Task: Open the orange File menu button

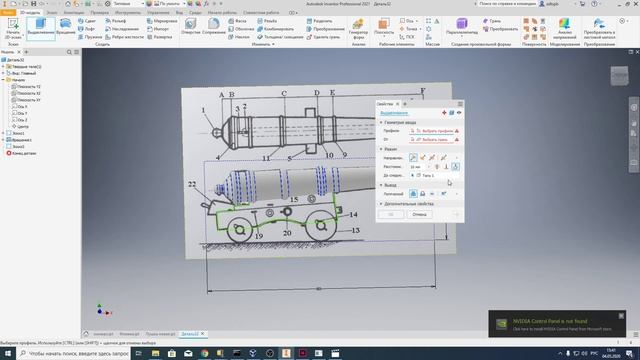Action: (x=8, y=13)
